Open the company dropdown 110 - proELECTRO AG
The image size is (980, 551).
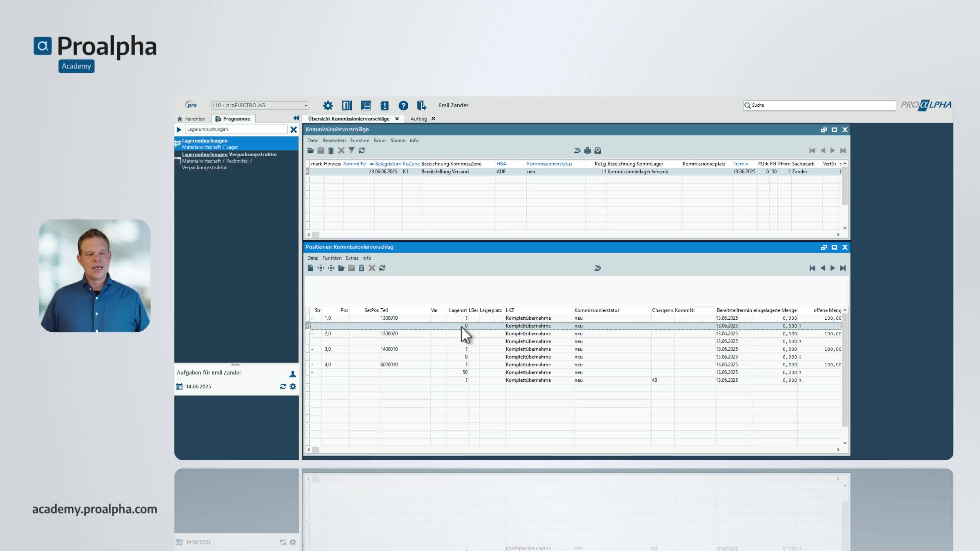point(305,105)
